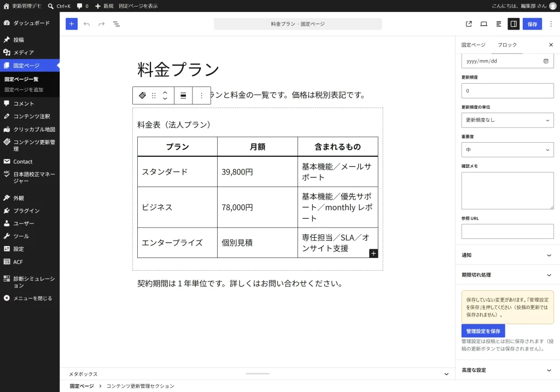Open the 重要度 dropdown

click(507, 150)
